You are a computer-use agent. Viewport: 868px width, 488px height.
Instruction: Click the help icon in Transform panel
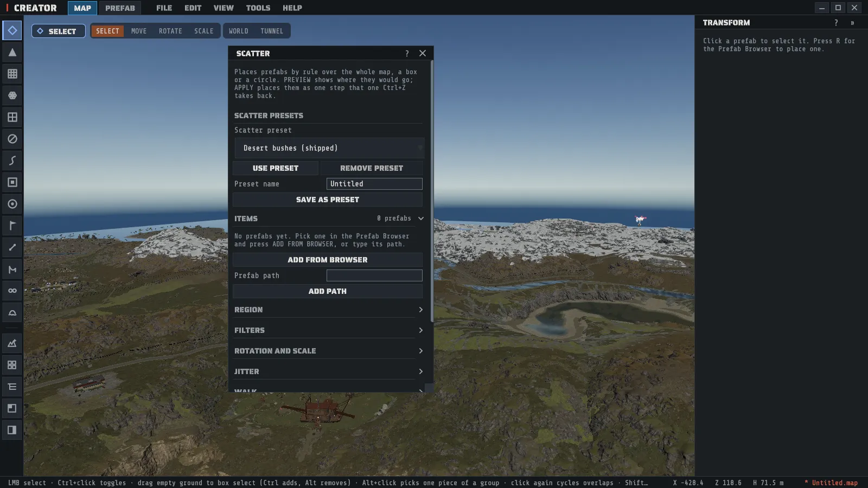836,23
